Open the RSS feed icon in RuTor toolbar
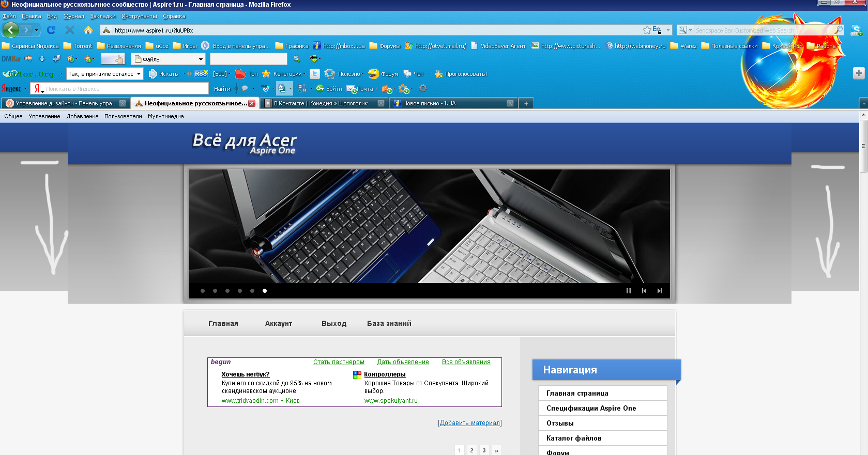 point(201,74)
